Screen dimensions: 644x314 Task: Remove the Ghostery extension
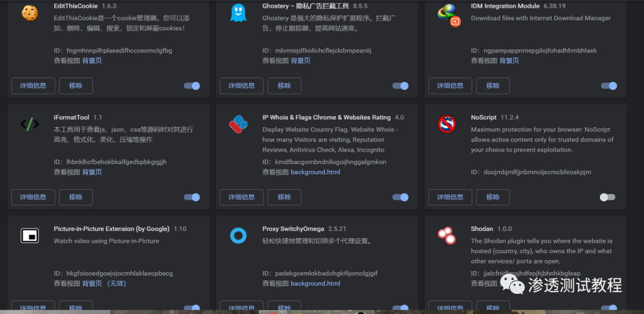point(284,86)
